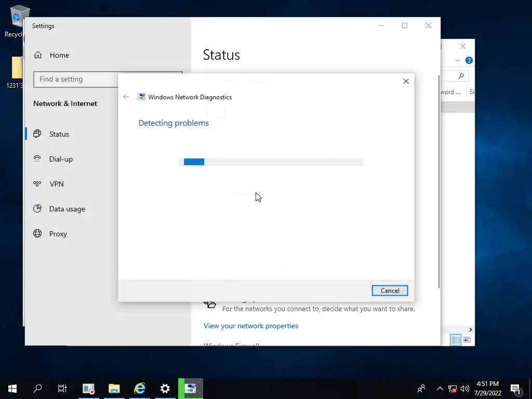The image size is (532, 399).
Task: Click the volume tray icon
Action: [465, 389]
